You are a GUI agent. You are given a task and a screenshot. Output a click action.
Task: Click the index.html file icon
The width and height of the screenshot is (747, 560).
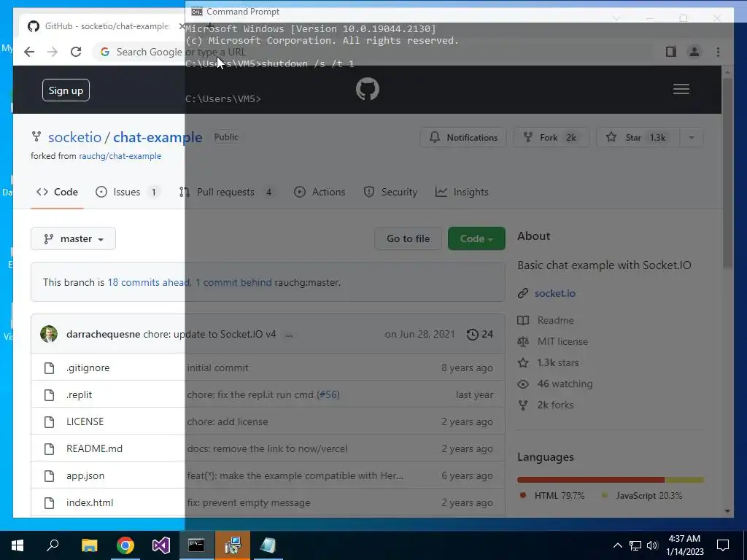coord(49,502)
